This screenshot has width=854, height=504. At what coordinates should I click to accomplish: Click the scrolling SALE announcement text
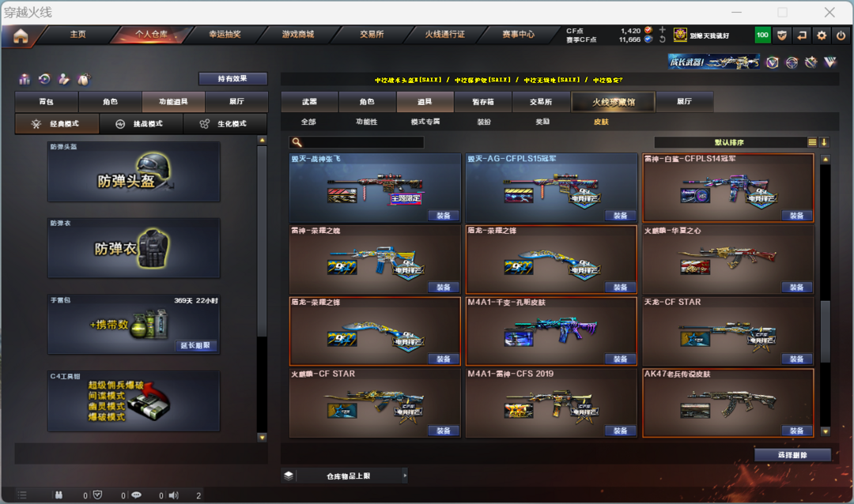coord(498,80)
